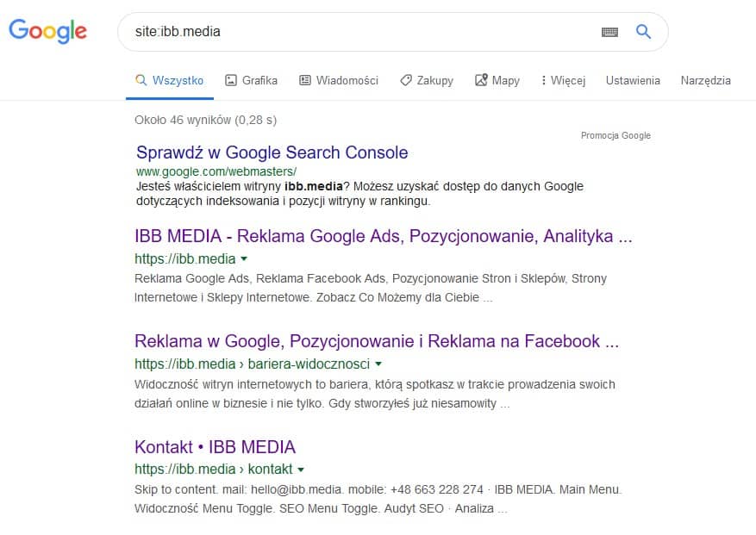Click the newspaper icon beside Wiadomości
The width and height of the screenshot is (756, 535).
303,79
